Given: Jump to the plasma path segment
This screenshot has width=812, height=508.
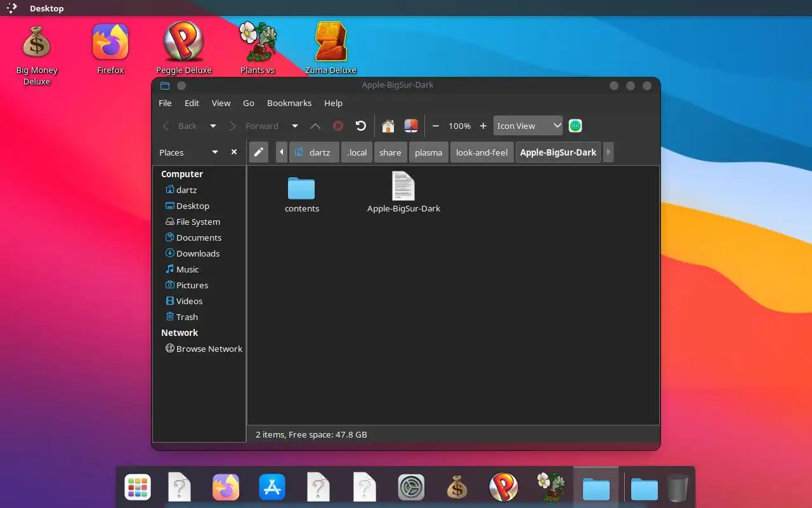Looking at the screenshot, I should pyautogui.click(x=428, y=152).
